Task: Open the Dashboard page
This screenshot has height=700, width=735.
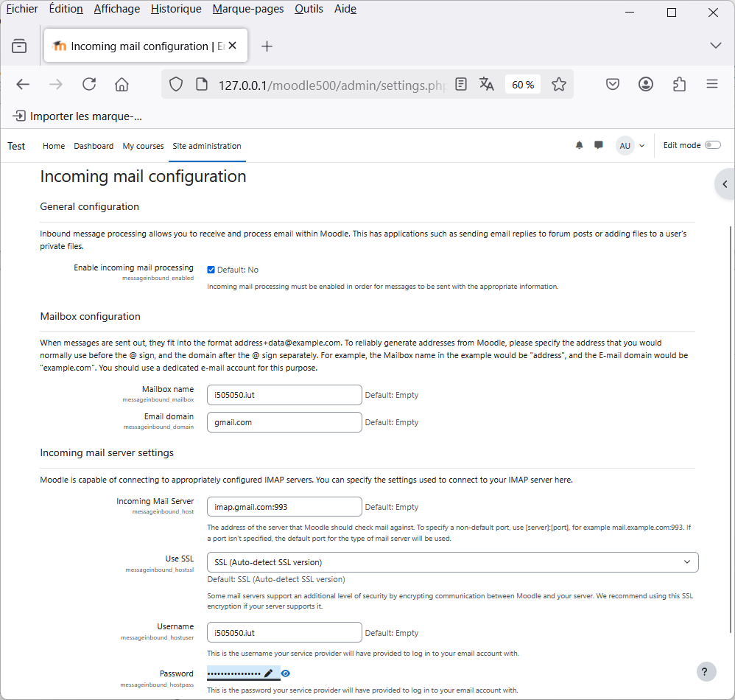Action: coord(94,147)
